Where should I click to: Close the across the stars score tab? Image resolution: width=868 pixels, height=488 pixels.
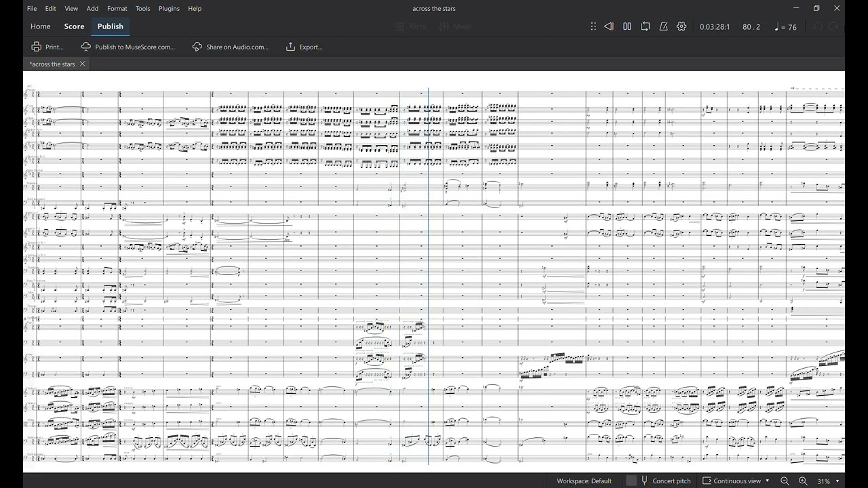point(83,64)
